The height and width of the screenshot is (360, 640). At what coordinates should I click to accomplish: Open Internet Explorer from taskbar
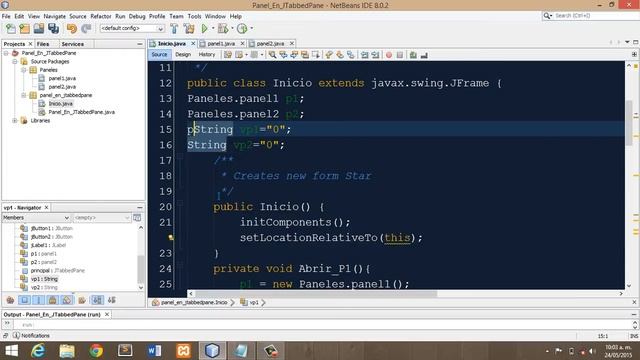[x=38, y=351]
